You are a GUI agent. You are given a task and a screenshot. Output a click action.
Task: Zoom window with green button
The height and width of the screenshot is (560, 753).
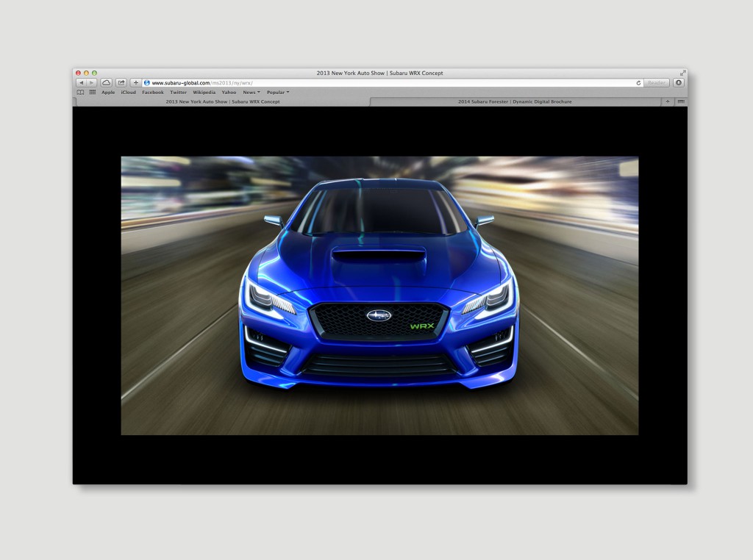click(x=95, y=73)
